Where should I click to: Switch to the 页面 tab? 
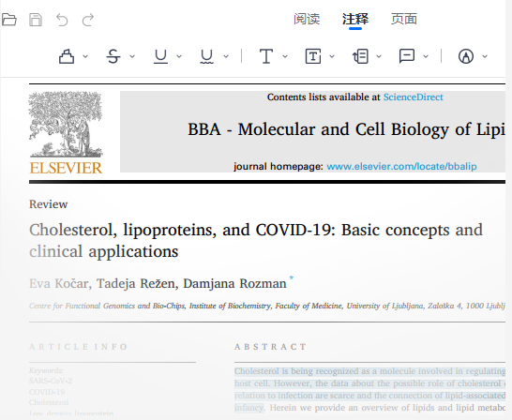coord(404,19)
